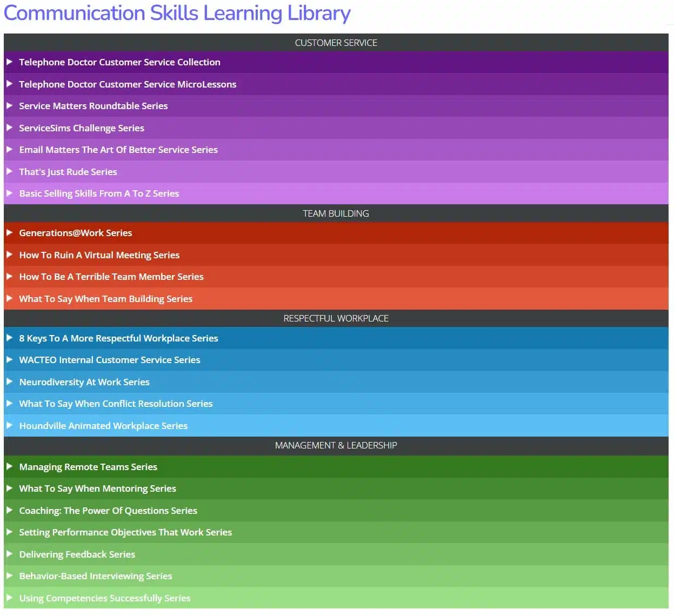Viewport: 674px width, 616px height.
Task: Expand the arrow beside Coaching: The Power Of Questions
Action: pyautogui.click(x=9, y=511)
